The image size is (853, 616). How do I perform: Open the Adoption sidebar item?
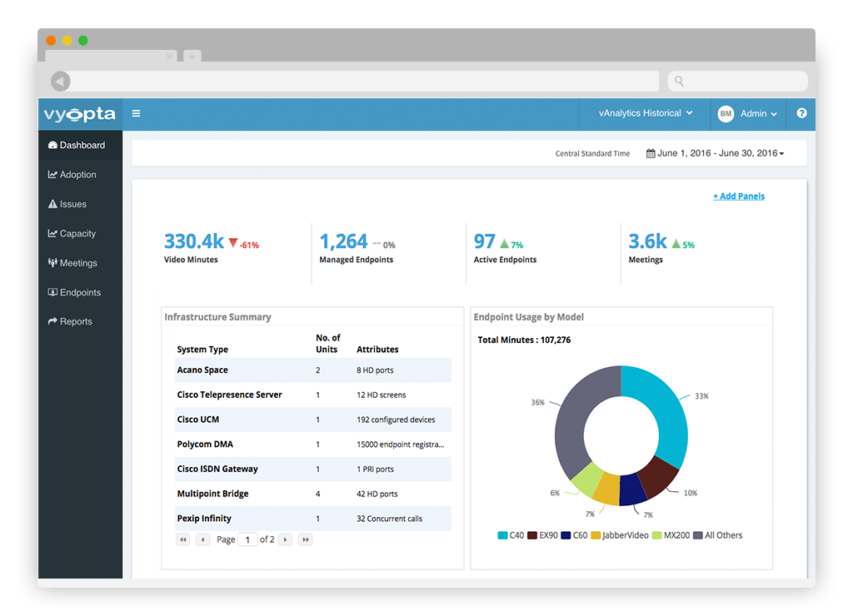pos(81,175)
